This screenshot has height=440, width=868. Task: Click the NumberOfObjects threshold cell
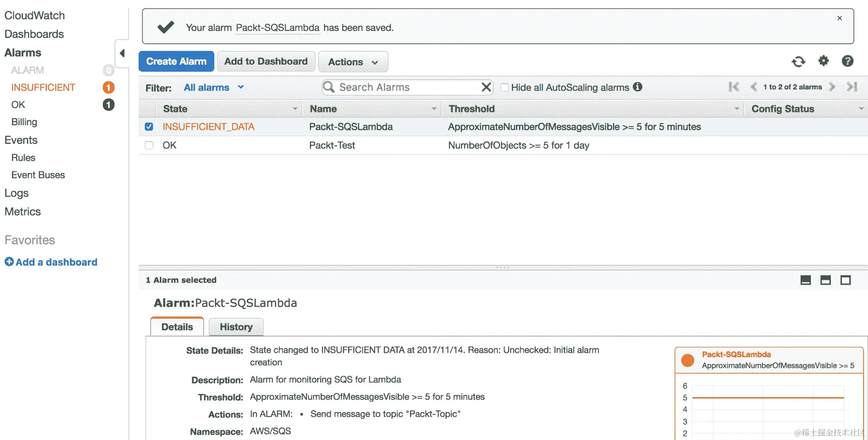[x=519, y=145]
